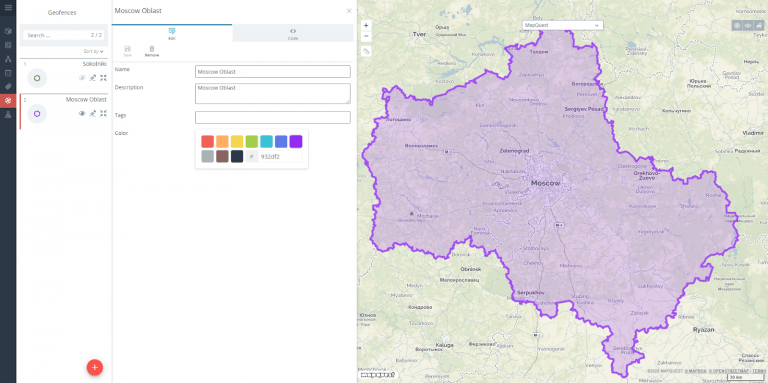Click the Tags input field
Image resolution: width=768 pixels, height=383 pixels.
coord(273,118)
